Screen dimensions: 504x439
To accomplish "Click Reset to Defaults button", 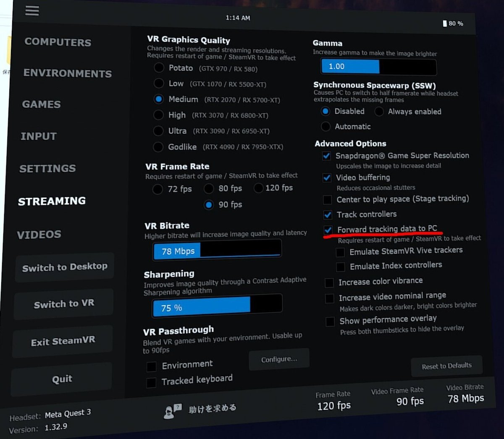I will pos(446,366).
